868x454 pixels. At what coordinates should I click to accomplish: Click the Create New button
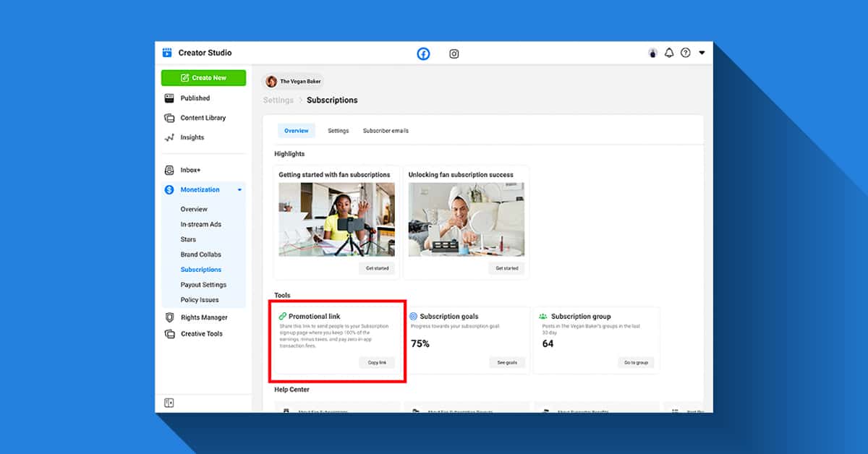(203, 78)
